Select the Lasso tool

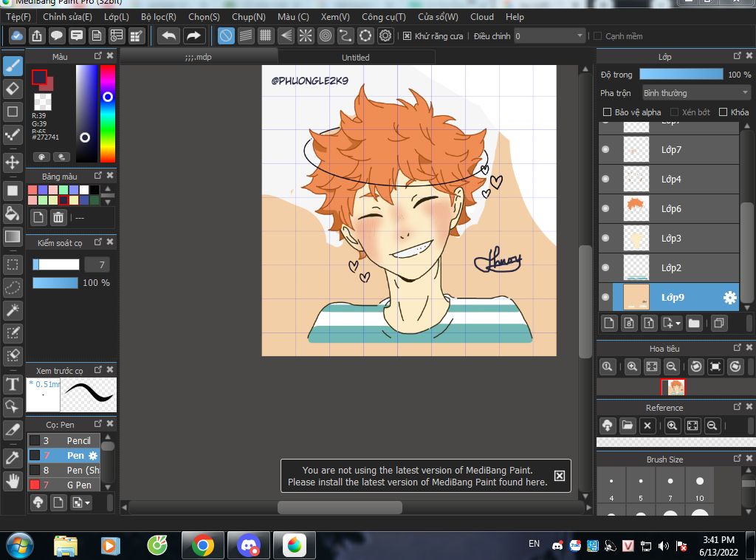coord(13,287)
